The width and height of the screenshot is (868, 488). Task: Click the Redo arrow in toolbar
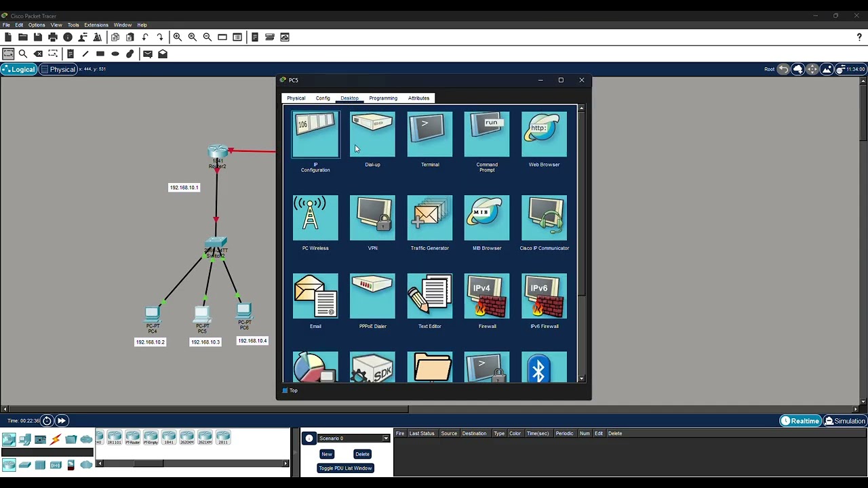160,37
